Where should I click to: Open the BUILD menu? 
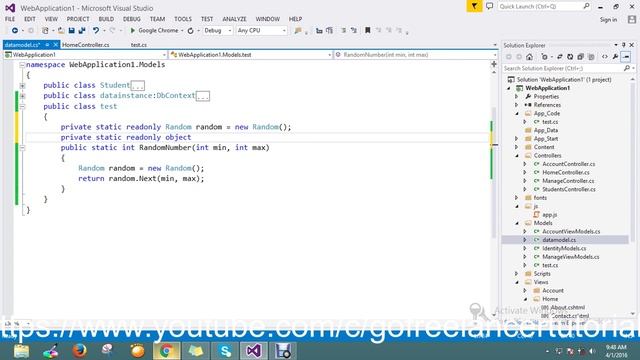[106, 19]
